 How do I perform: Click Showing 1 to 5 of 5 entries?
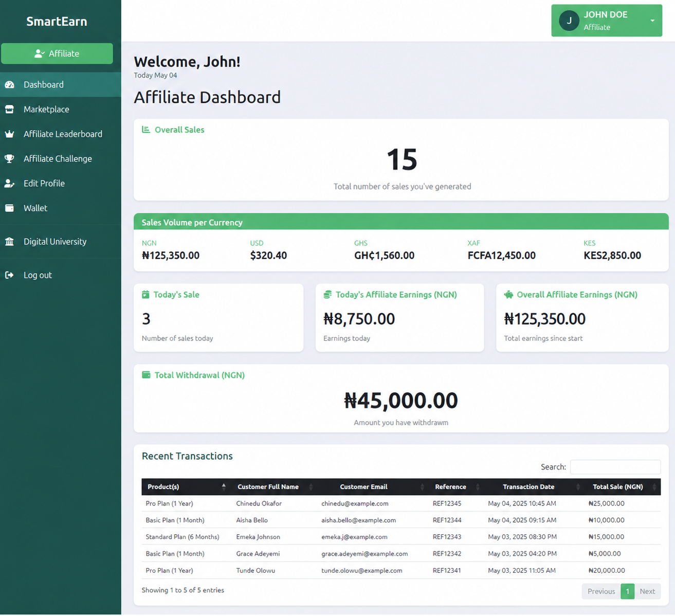(183, 590)
